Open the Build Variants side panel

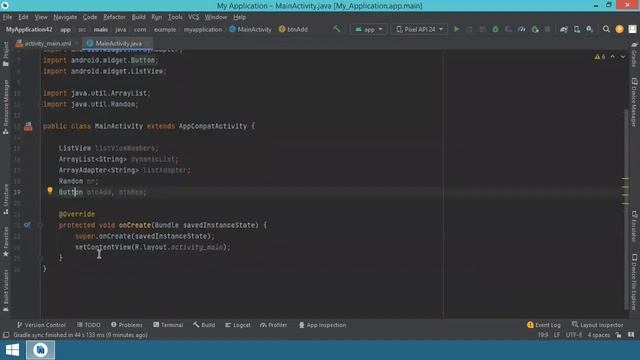(5, 291)
